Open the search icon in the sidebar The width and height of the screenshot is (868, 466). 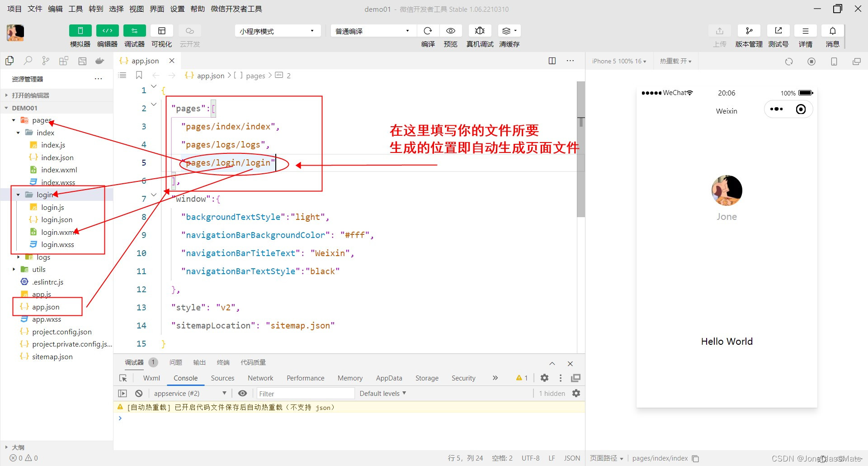point(28,61)
